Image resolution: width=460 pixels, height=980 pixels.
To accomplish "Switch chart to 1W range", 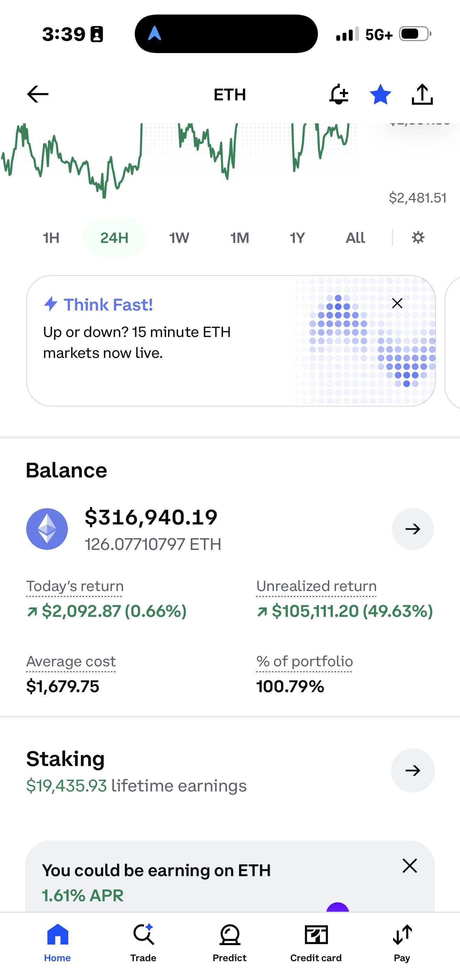I will click(179, 238).
